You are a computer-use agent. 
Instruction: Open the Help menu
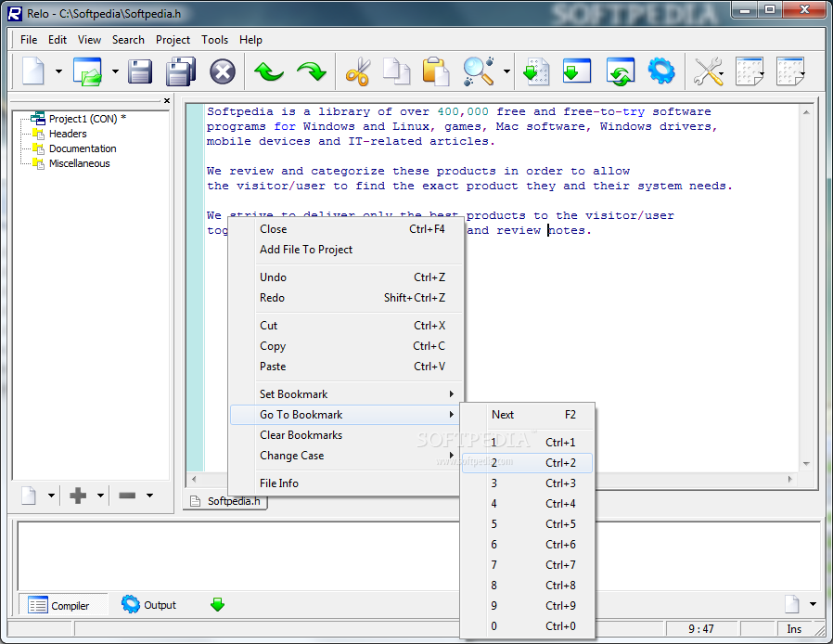point(250,40)
